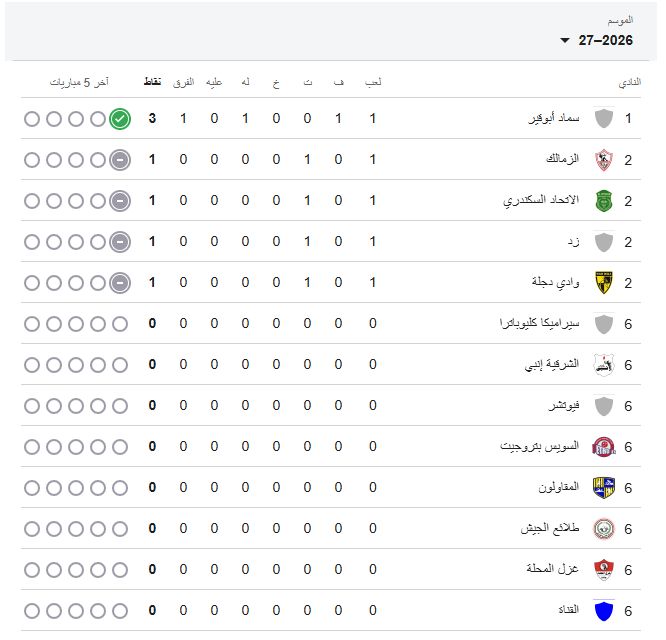666x640 pixels.
Task: Click the yellow-black Wadi Degla crest
Action: tap(604, 283)
